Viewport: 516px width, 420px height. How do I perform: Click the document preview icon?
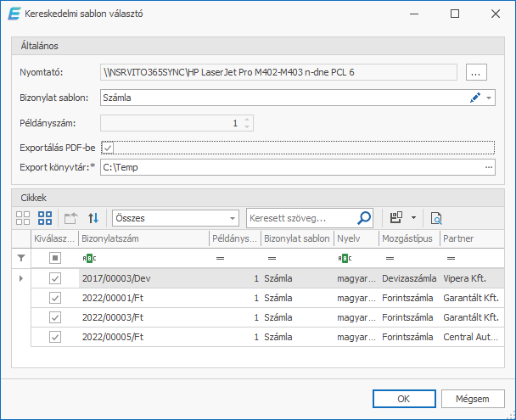click(436, 218)
